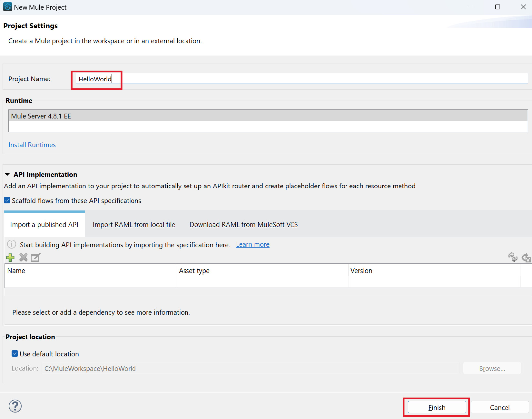
Task: Select Mule Server 4.8.1 EE runtime
Action: (x=41, y=116)
